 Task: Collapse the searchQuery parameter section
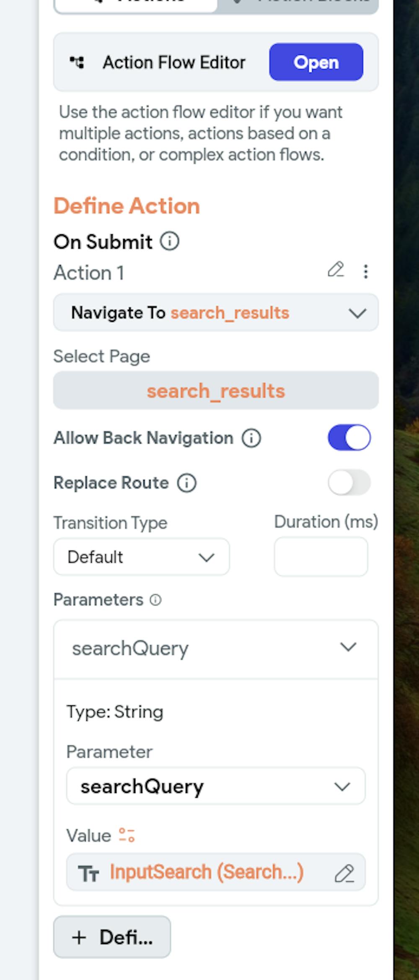348,647
